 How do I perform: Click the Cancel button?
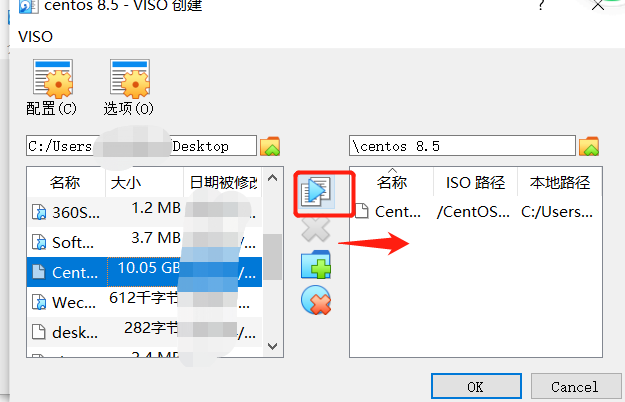point(575,386)
